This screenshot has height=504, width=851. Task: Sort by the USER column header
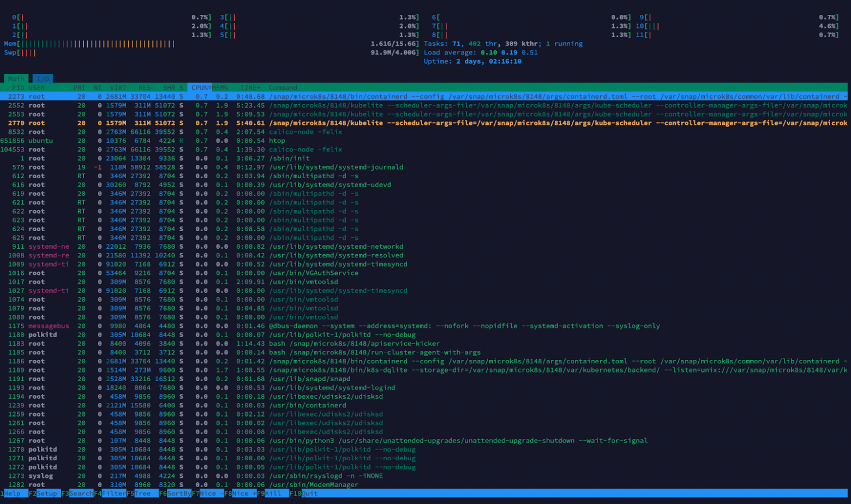(x=37, y=87)
